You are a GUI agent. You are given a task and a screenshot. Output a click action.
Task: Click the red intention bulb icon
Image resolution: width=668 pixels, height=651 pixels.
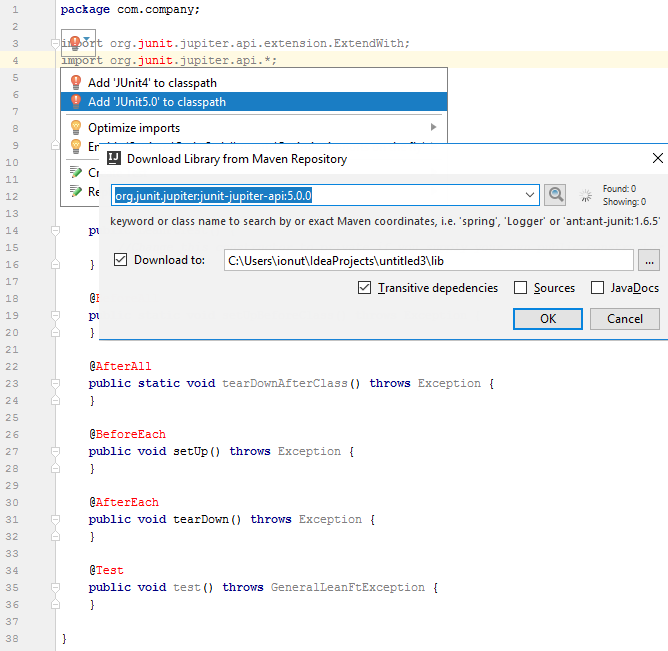[x=75, y=43]
